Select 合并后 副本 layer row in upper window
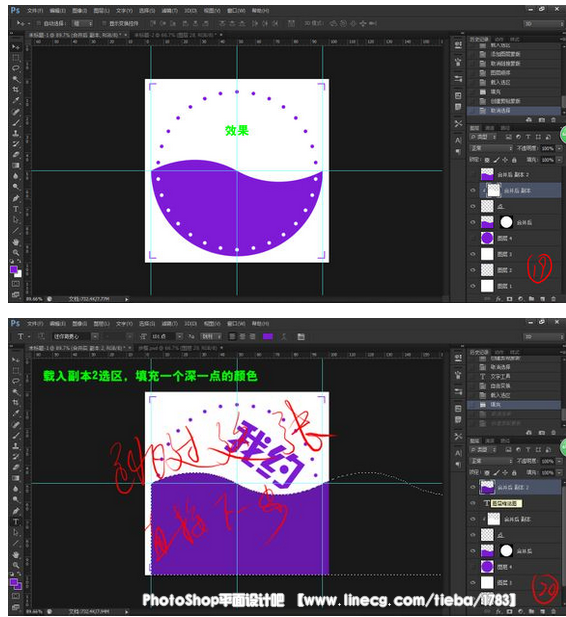Image resolution: width=566 pixels, height=617 pixels. [x=521, y=190]
